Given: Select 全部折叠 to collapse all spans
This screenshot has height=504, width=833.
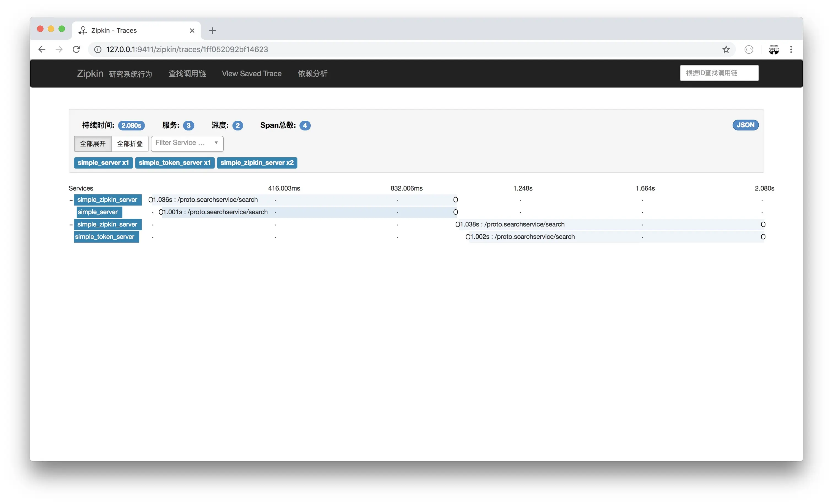Looking at the screenshot, I should tap(130, 144).
